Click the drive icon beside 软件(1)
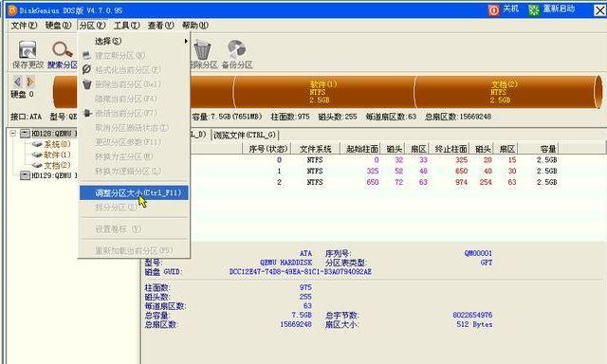Screen dimensions: 607x364 click(37, 155)
